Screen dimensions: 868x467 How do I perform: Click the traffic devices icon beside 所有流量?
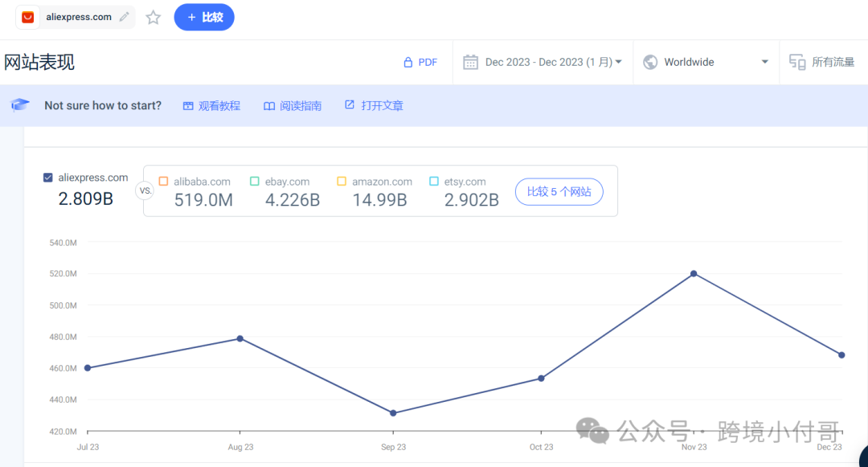(797, 62)
